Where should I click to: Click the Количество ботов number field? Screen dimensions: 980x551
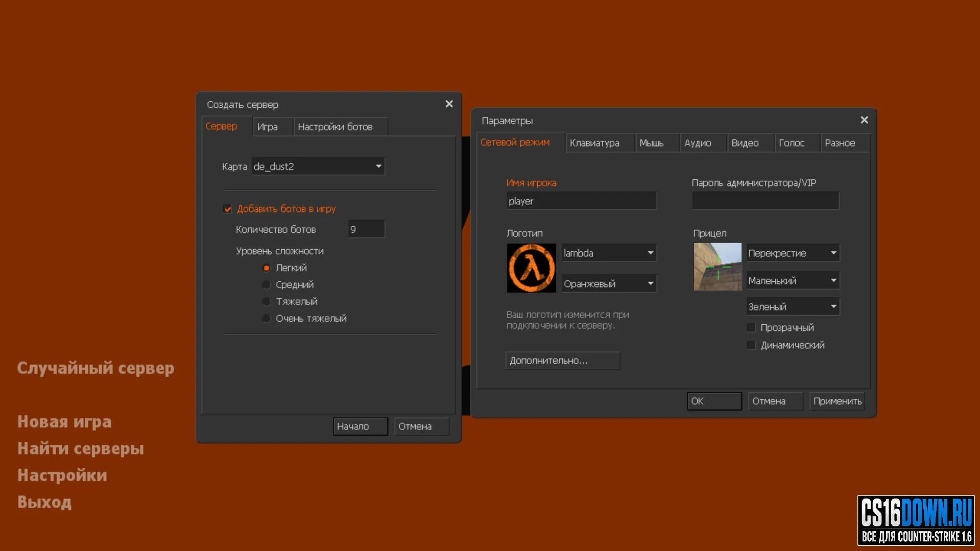pos(367,229)
